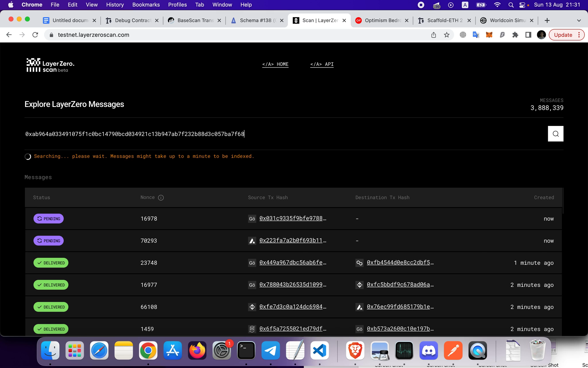Open source tx 0xfe7d3c0a124dc6984
Screen dimensions: 588x368
(x=293, y=307)
